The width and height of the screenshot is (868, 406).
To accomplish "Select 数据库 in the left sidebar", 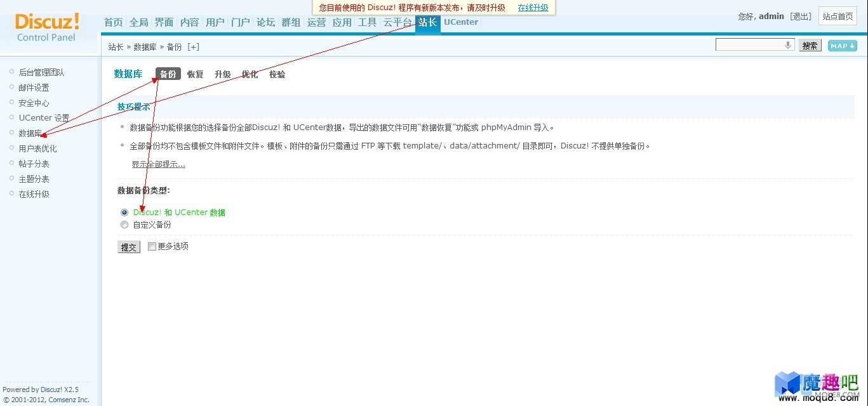I will click(x=30, y=133).
